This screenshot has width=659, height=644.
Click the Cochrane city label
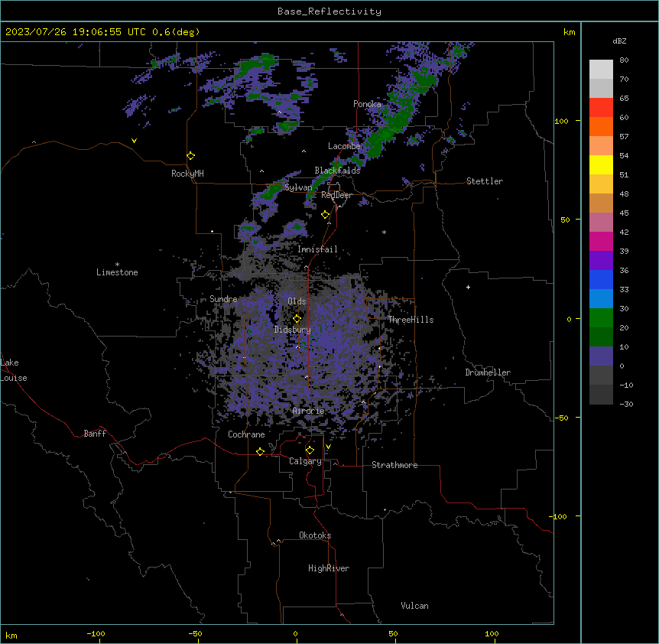pyautogui.click(x=246, y=434)
